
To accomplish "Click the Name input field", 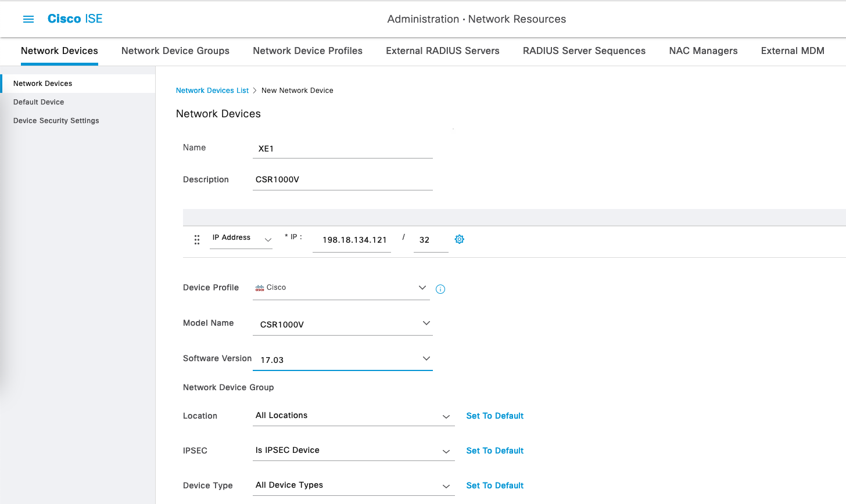I will click(x=343, y=149).
